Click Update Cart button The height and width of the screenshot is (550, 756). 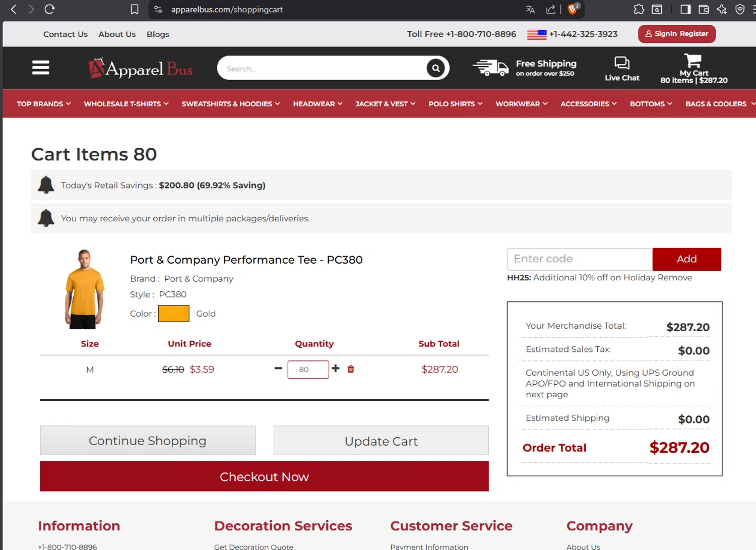(x=381, y=441)
